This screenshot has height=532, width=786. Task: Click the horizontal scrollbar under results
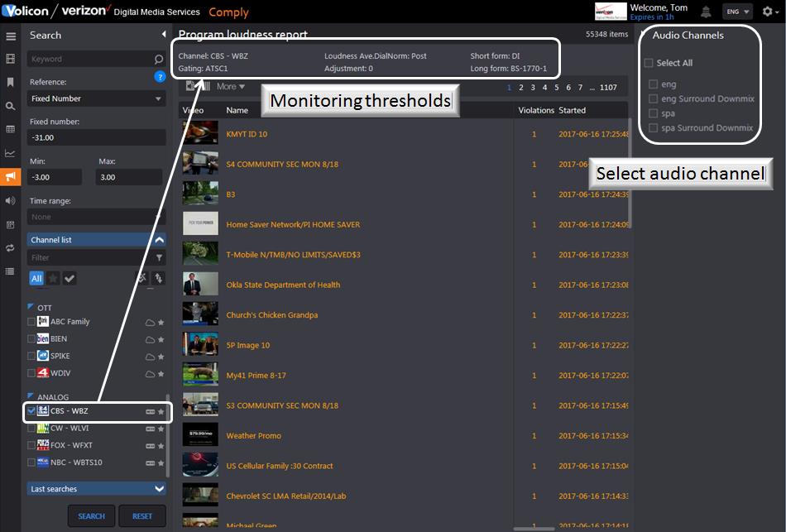pos(534,529)
